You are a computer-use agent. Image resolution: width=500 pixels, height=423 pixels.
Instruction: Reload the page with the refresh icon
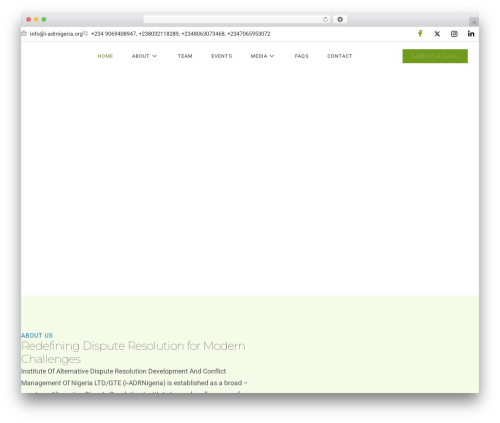(x=325, y=19)
